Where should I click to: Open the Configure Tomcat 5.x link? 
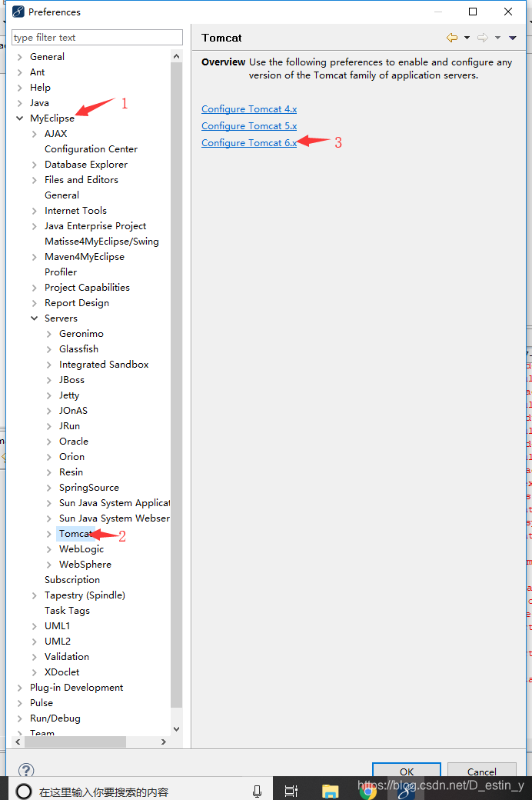(249, 125)
